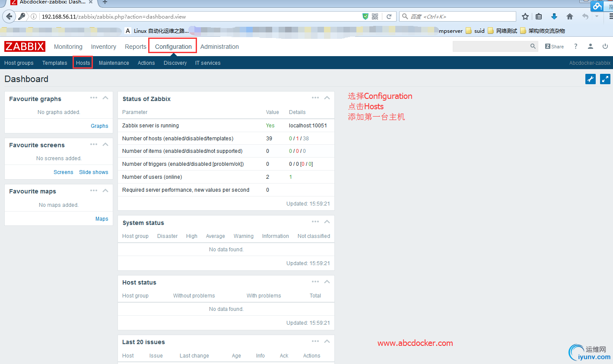Open the Linux 自动化运维之路 bookmark
613x364 pixels.
click(x=157, y=31)
